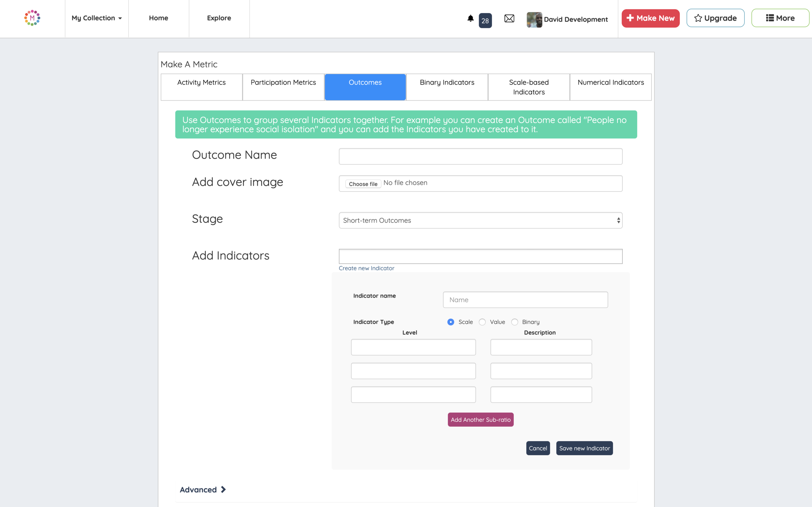Click the Outcome Name input field
812x507 pixels.
point(480,157)
